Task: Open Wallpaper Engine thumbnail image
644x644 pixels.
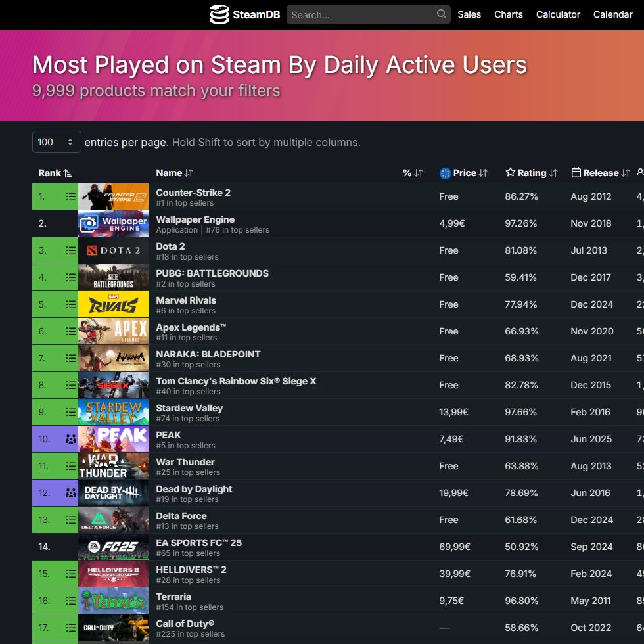Action: click(113, 223)
